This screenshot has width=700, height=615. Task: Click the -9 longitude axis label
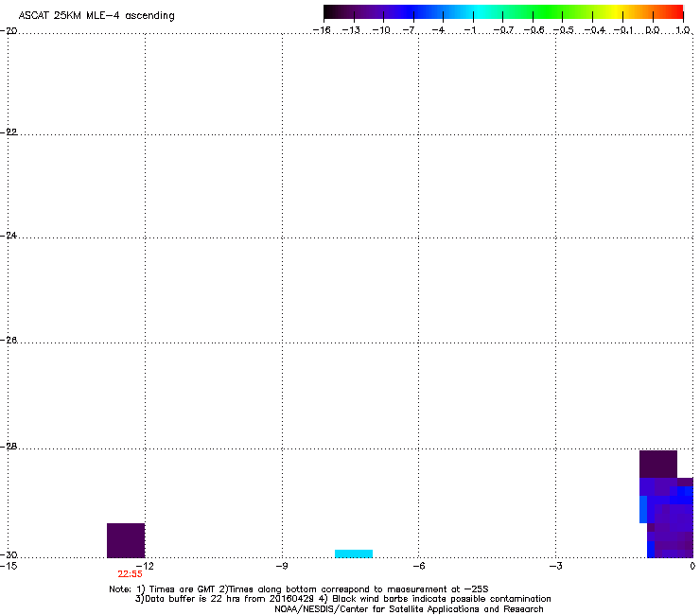[x=281, y=566]
